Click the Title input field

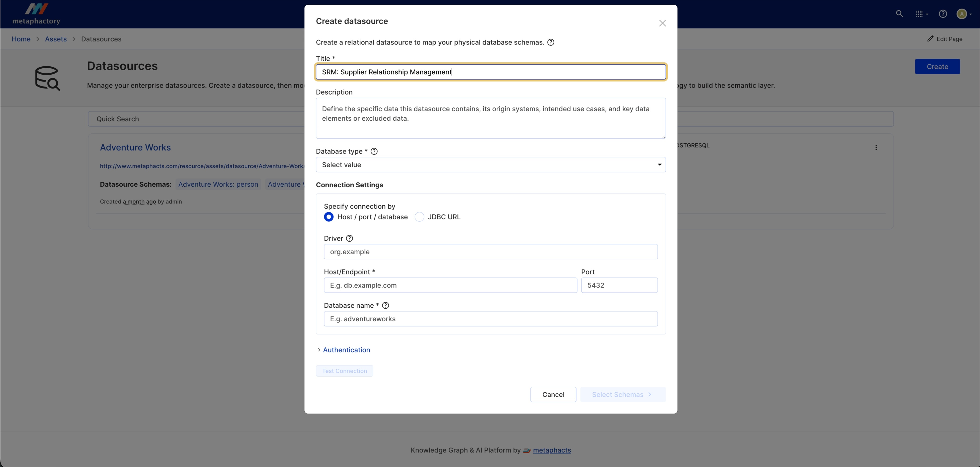(x=491, y=72)
